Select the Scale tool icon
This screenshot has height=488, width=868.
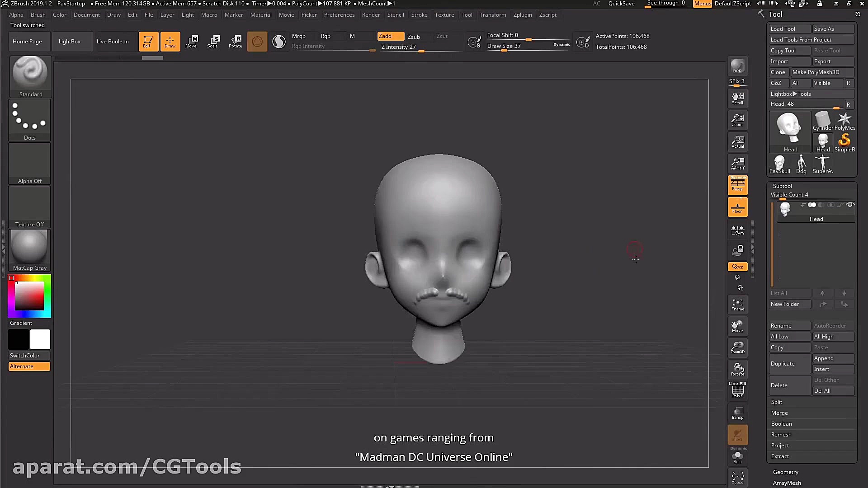(213, 41)
